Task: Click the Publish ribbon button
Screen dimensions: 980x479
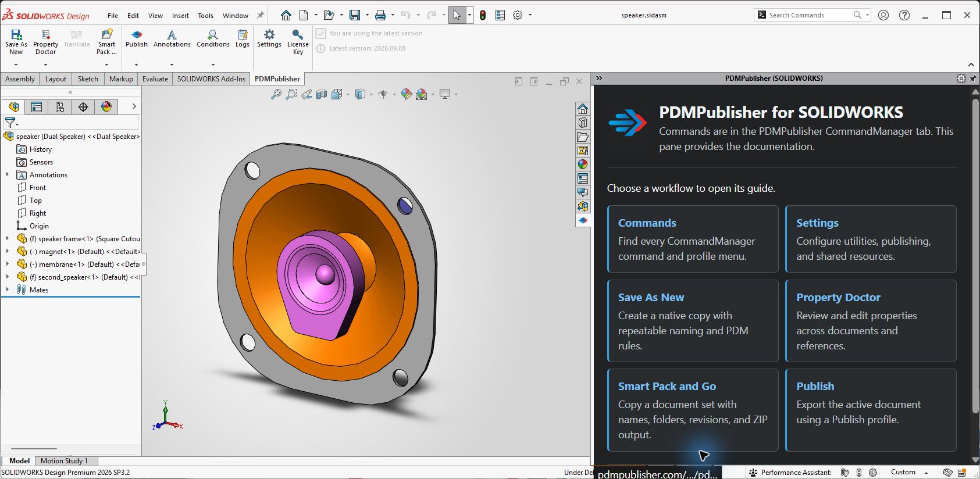Action: click(137, 39)
